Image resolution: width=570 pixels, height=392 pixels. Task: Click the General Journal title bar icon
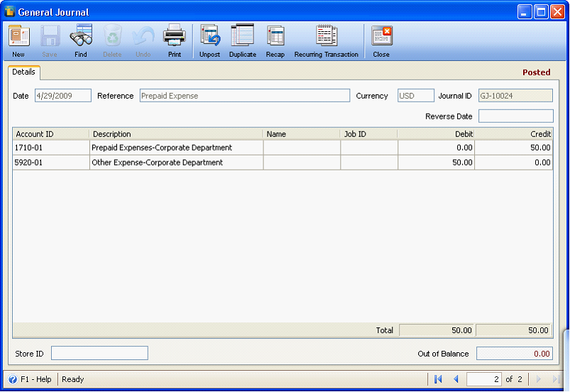point(9,11)
